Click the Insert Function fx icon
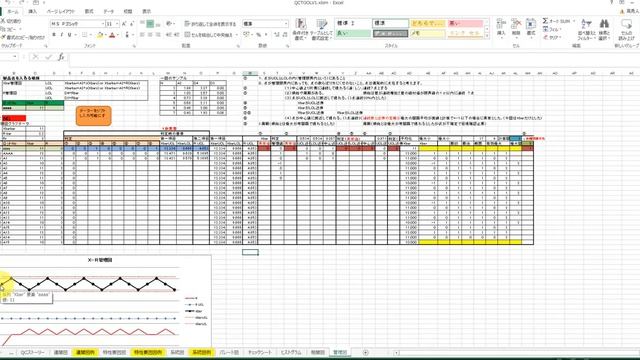Viewport: 640px width, 360px height. point(61,57)
